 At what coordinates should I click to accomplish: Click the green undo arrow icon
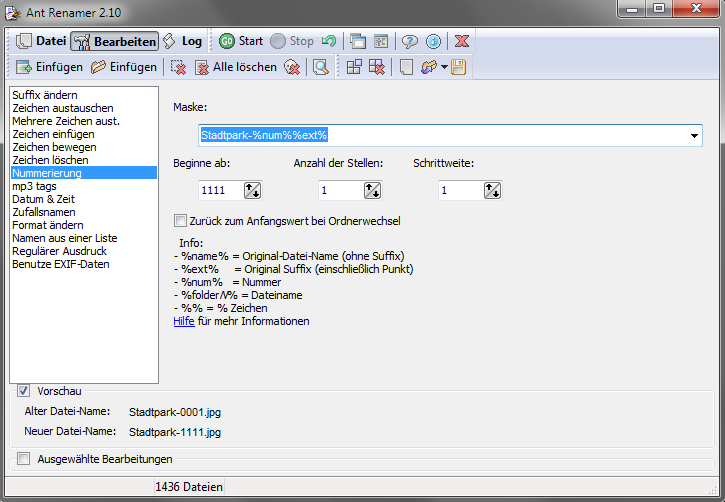click(329, 41)
